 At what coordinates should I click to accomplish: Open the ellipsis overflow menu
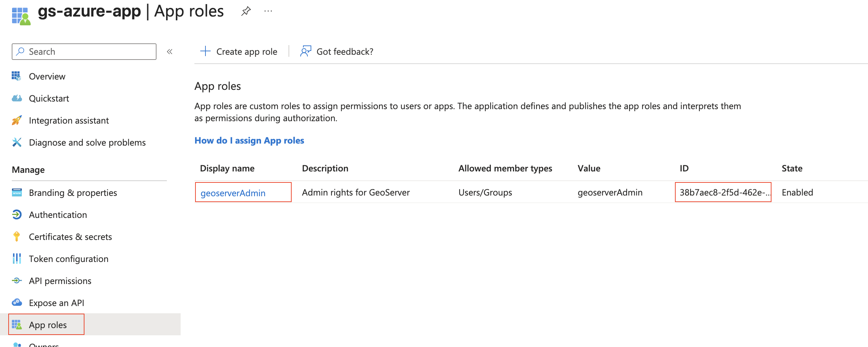pos(268,11)
